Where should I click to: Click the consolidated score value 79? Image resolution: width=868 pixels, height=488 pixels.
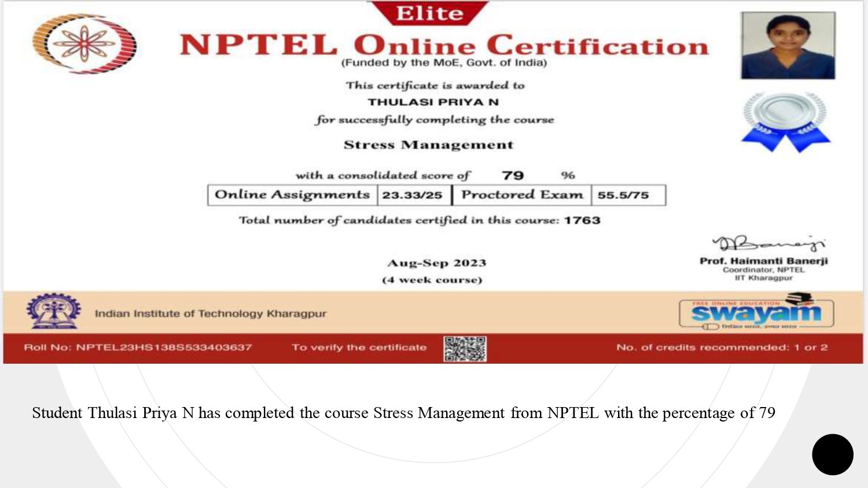tap(513, 175)
